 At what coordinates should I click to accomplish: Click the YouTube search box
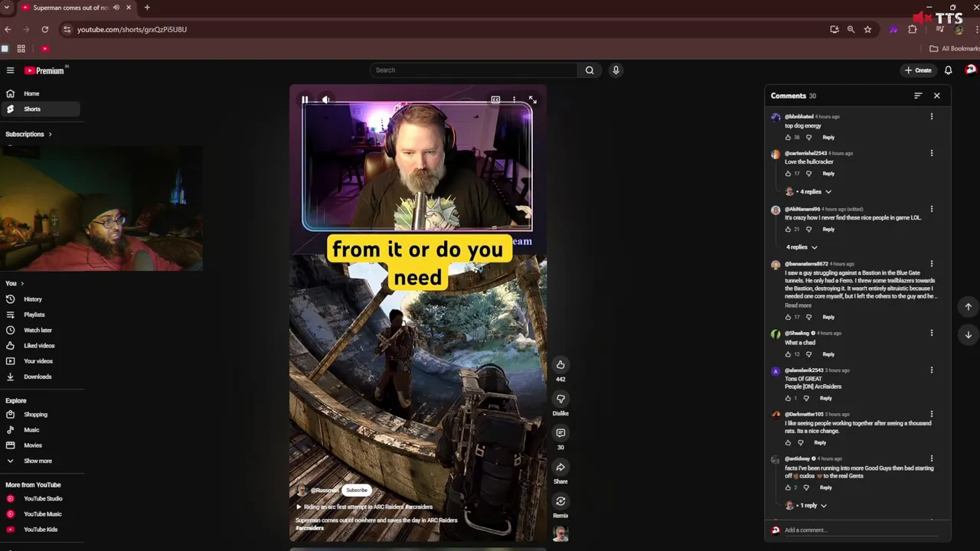[x=473, y=70]
